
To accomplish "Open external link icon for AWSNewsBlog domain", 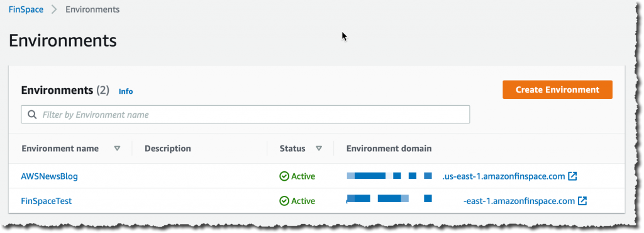I will pyautogui.click(x=572, y=176).
